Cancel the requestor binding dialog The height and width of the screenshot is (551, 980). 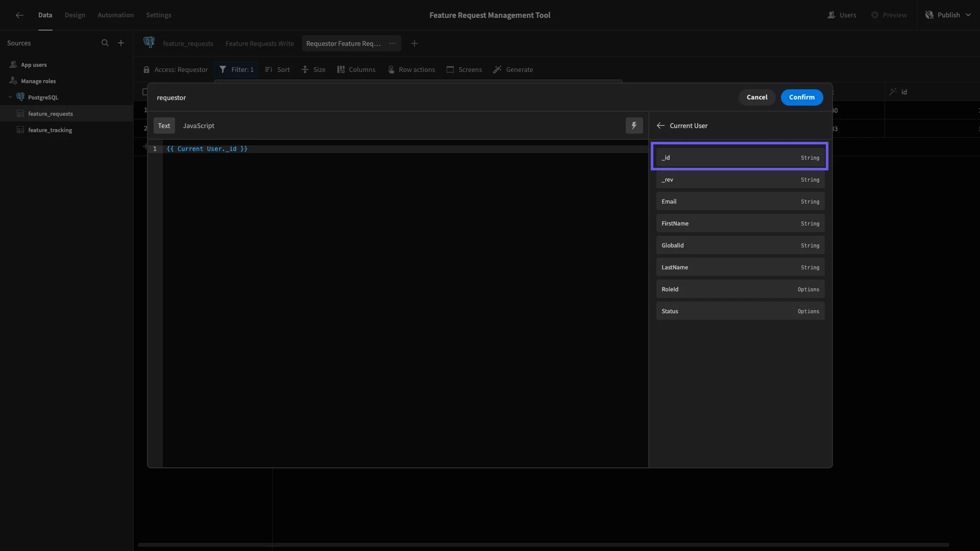pos(757,97)
